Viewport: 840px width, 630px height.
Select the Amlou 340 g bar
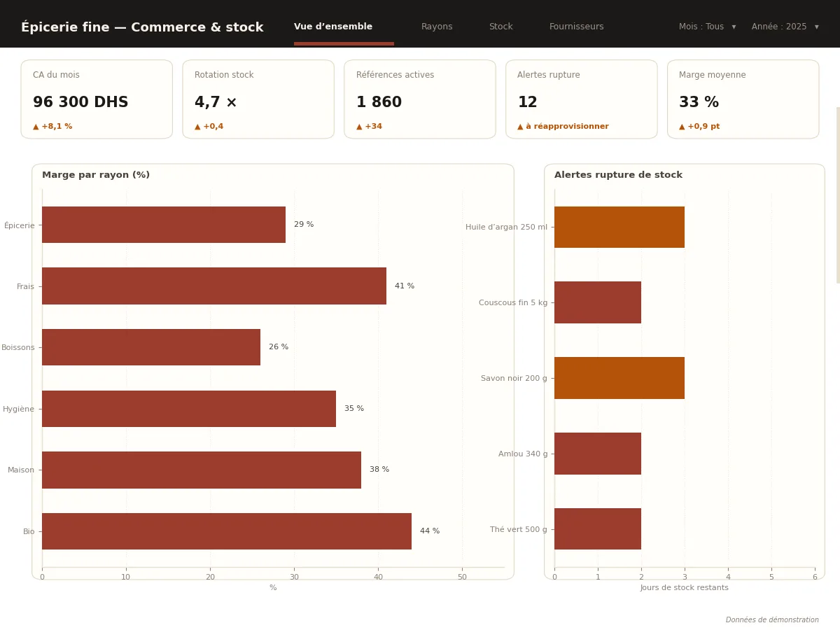[598, 454]
